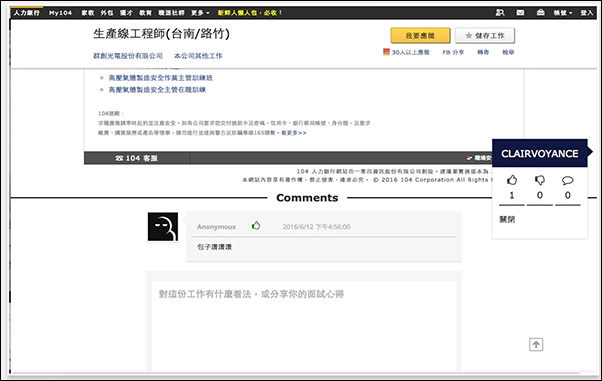This screenshot has height=381, width=602.
Task: Click the yellow 我要應徵 apply button
Action: pyautogui.click(x=420, y=35)
